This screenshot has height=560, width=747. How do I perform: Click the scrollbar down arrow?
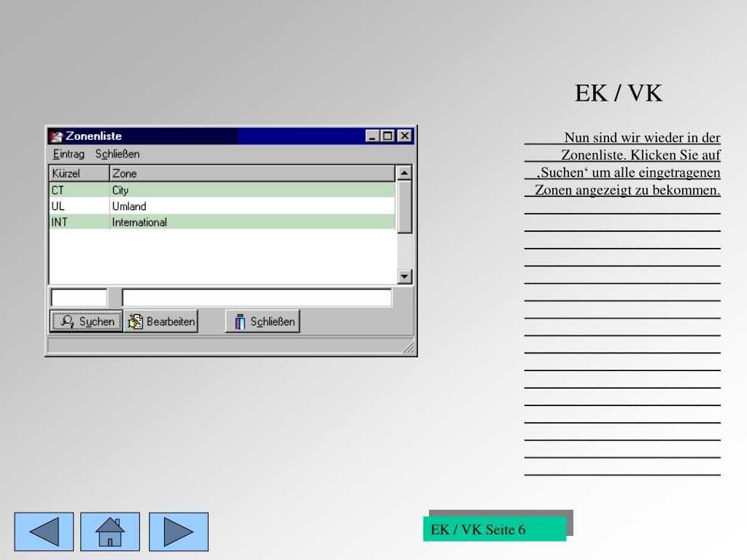[404, 276]
